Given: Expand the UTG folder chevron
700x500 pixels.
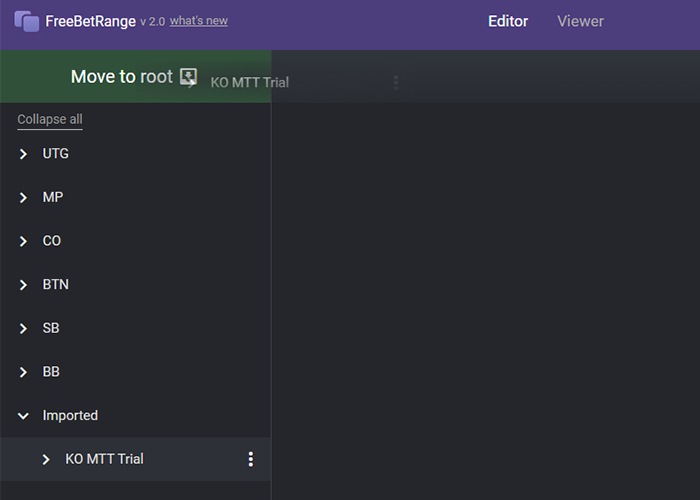Looking at the screenshot, I should click(23, 154).
